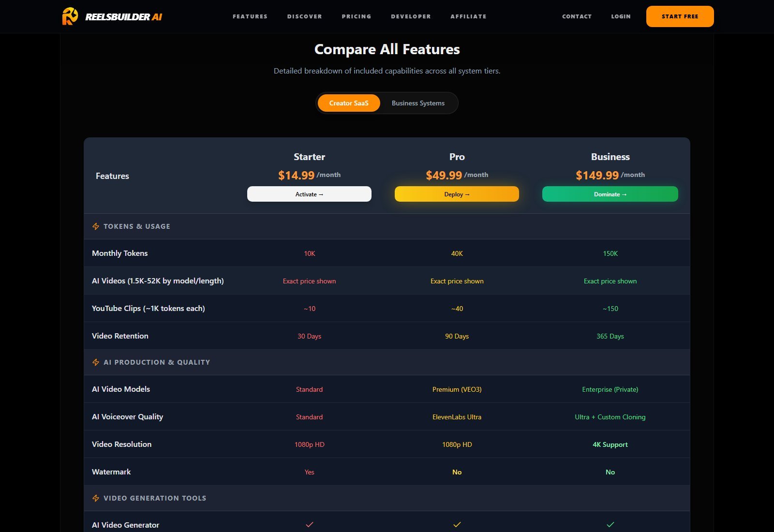Image resolution: width=774 pixels, height=532 pixels.
Task: Click the Watermark row label
Action: click(x=111, y=472)
